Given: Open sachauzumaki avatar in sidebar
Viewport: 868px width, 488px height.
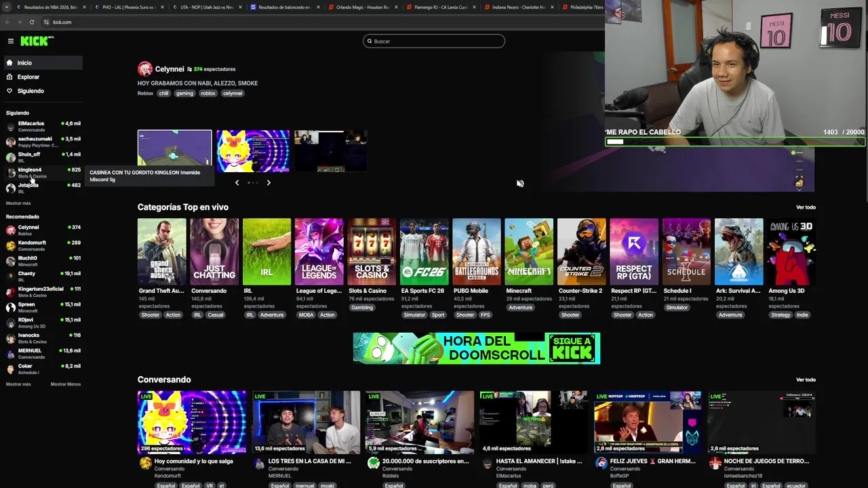Looking at the screenshot, I should [x=10, y=142].
